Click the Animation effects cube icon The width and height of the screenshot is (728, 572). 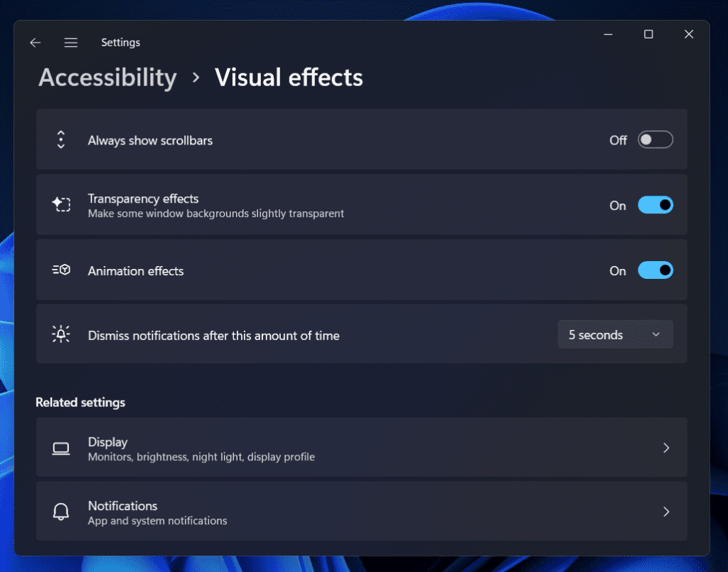tap(61, 270)
